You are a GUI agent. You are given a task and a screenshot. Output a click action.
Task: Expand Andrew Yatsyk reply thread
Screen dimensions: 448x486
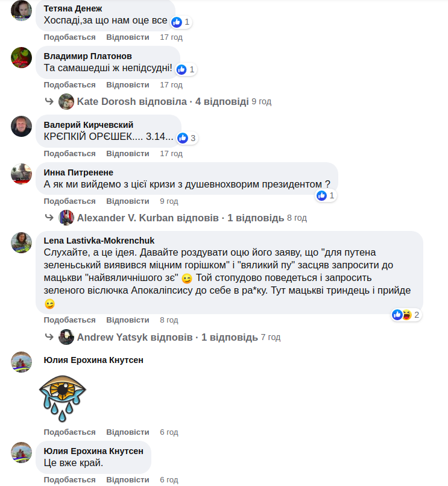point(168,337)
